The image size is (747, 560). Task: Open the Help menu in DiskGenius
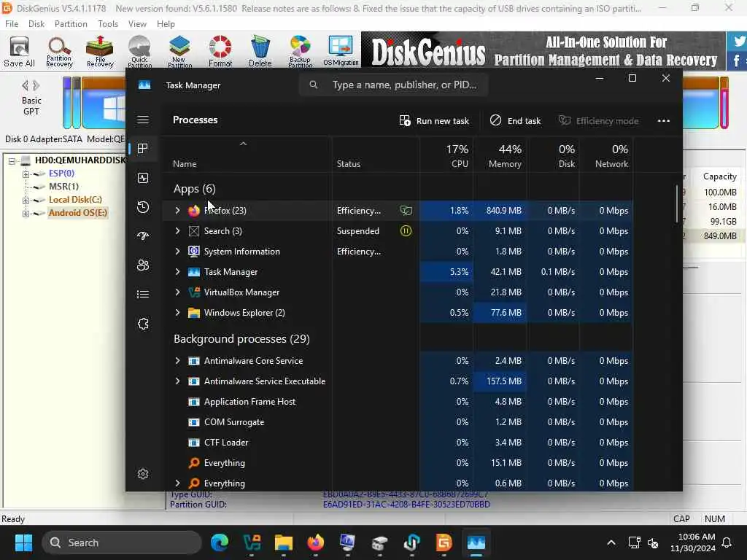click(x=166, y=24)
